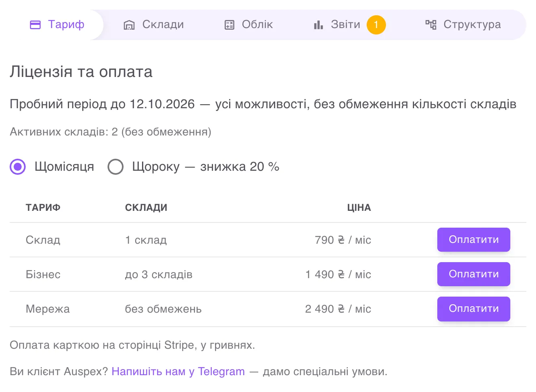Open the Структура tab
This screenshot has width=536, height=392.
tap(463, 25)
